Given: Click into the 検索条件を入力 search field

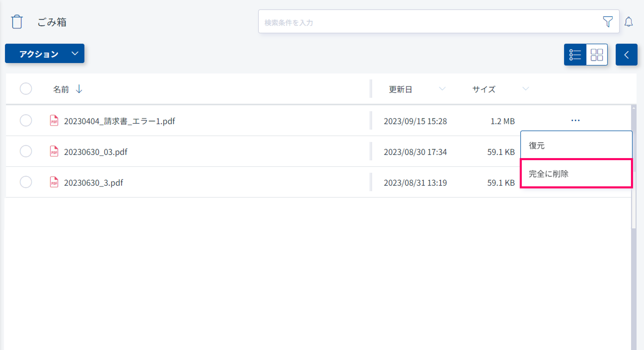Looking at the screenshot, I should [x=425, y=23].
